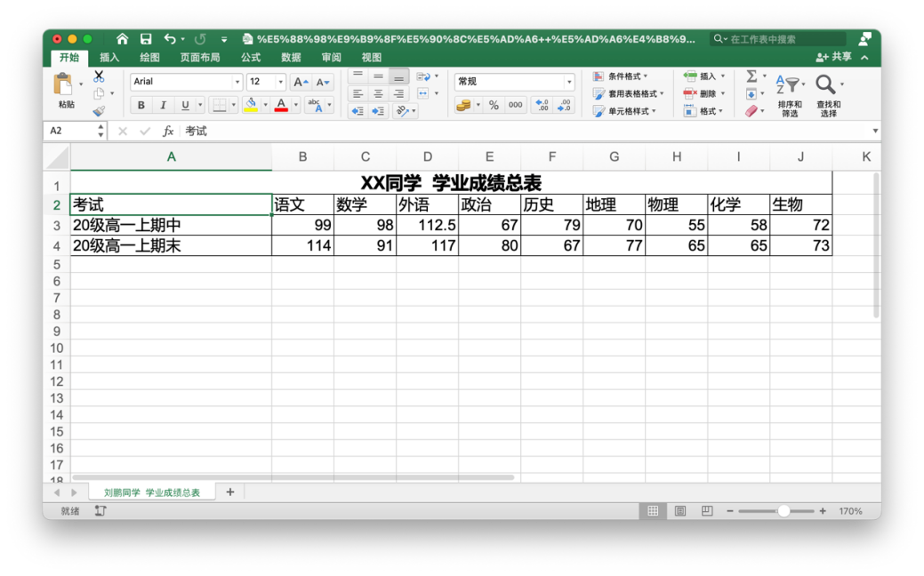Click the AutoSum sigma icon
The image size is (924, 576).
(x=751, y=76)
